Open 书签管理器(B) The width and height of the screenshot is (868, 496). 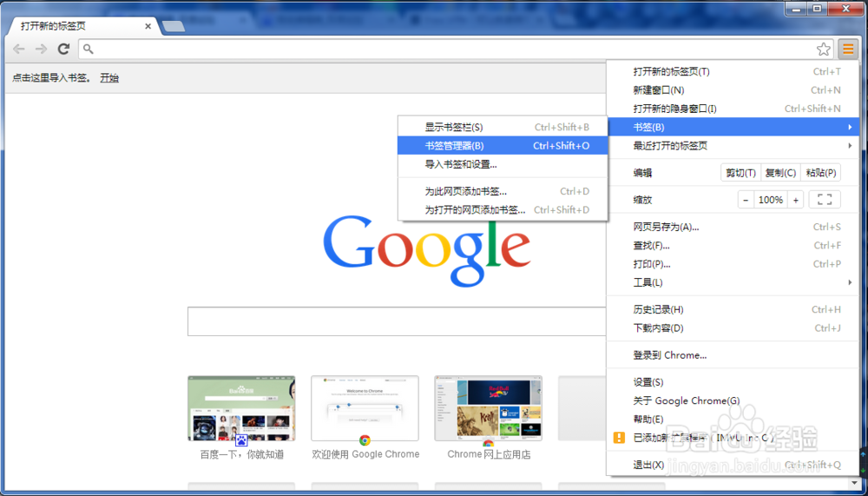pyautogui.click(x=503, y=146)
